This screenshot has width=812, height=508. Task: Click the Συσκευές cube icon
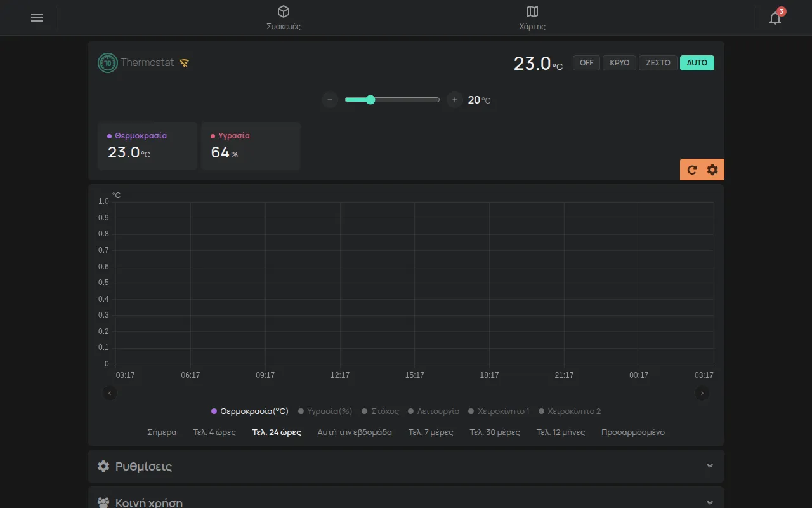coord(284,11)
